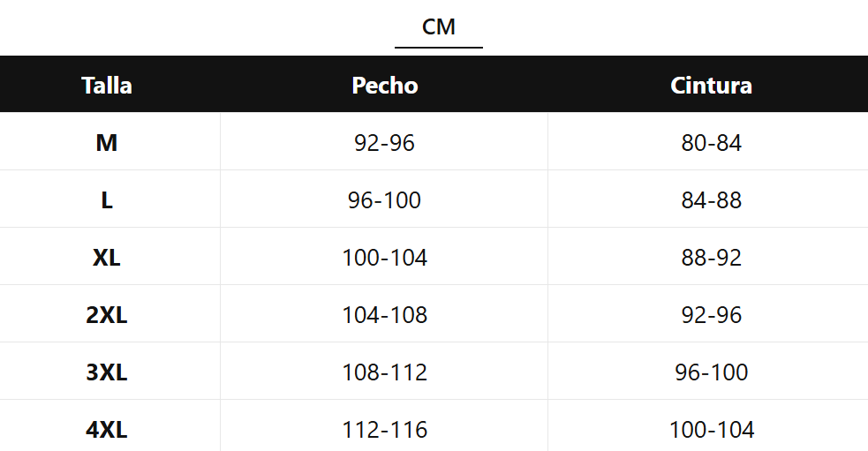Viewport: 868px width, 451px height.
Task: Click the 112-116 chest measurement cell
Action: click(385, 430)
